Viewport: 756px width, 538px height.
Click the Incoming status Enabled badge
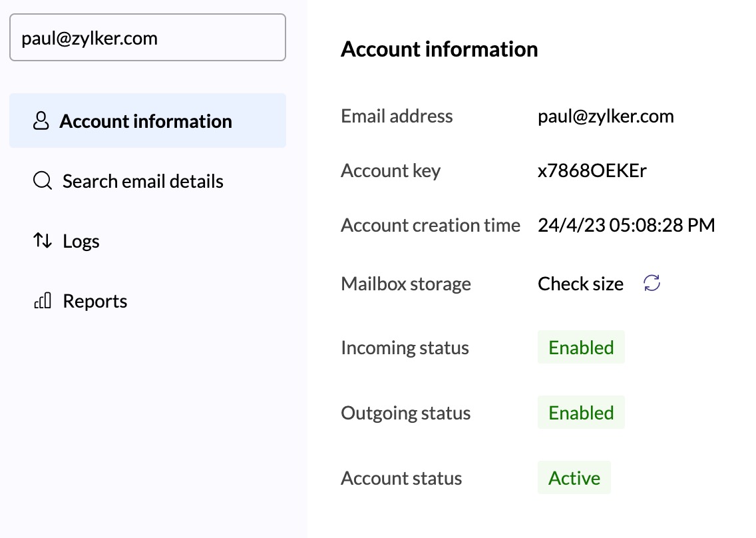click(581, 348)
